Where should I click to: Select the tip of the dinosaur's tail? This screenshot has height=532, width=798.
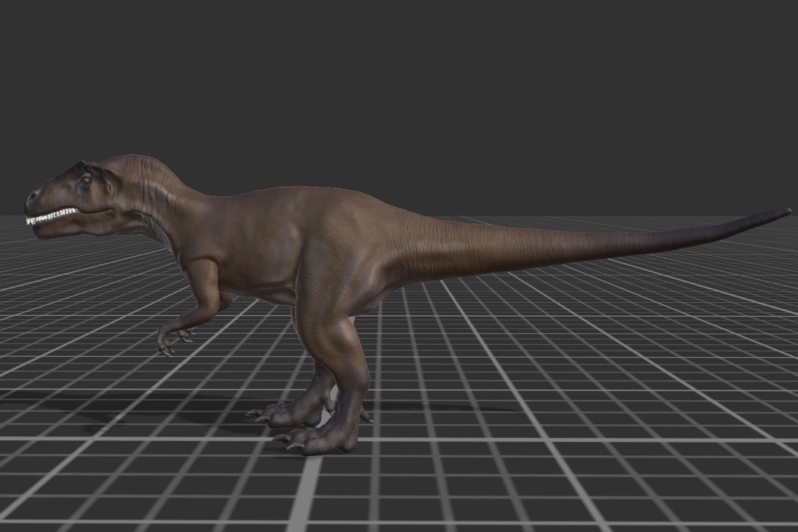pos(787,211)
